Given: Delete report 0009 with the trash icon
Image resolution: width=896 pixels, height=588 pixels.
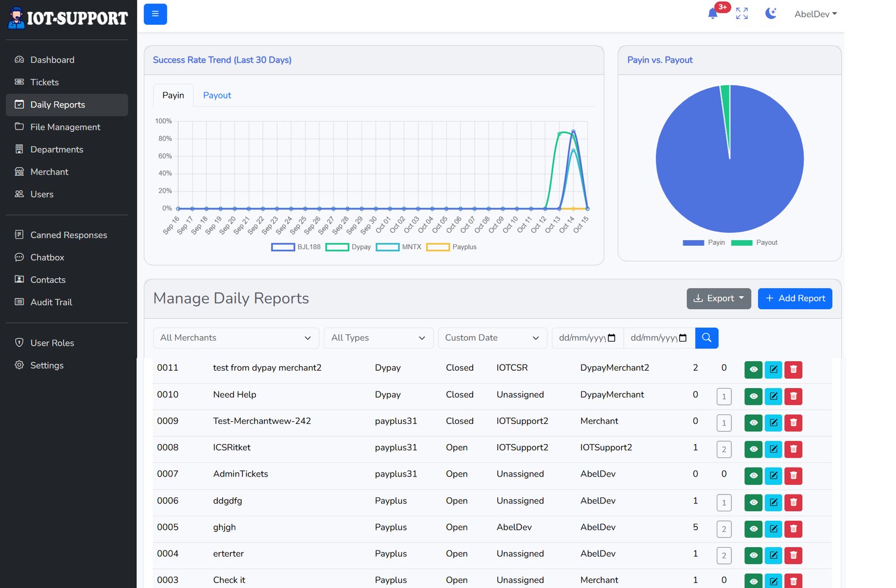Looking at the screenshot, I should coord(793,423).
